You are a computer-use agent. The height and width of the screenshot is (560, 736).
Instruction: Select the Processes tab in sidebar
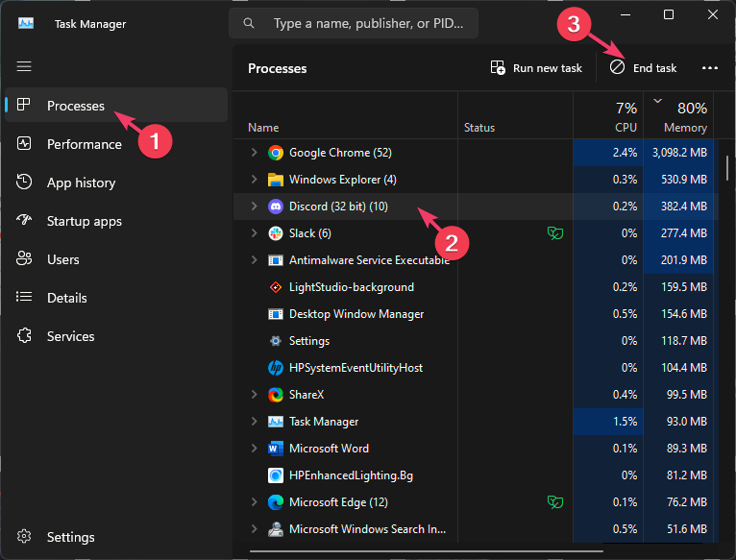click(75, 106)
